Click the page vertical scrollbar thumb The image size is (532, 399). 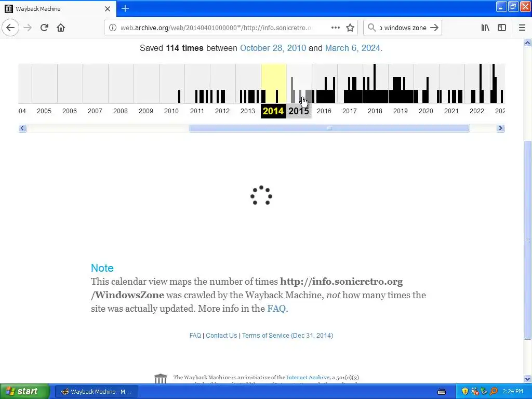pyautogui.click(x=528, y=240)
